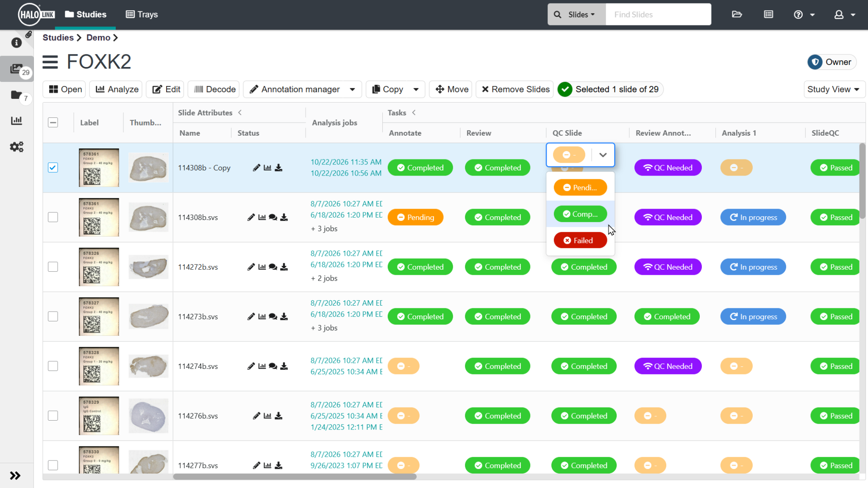Screen dimensions: 868x488
Task: Open analysis job 10/22/2026 11:35 AM link
Action: click(346, 162)
